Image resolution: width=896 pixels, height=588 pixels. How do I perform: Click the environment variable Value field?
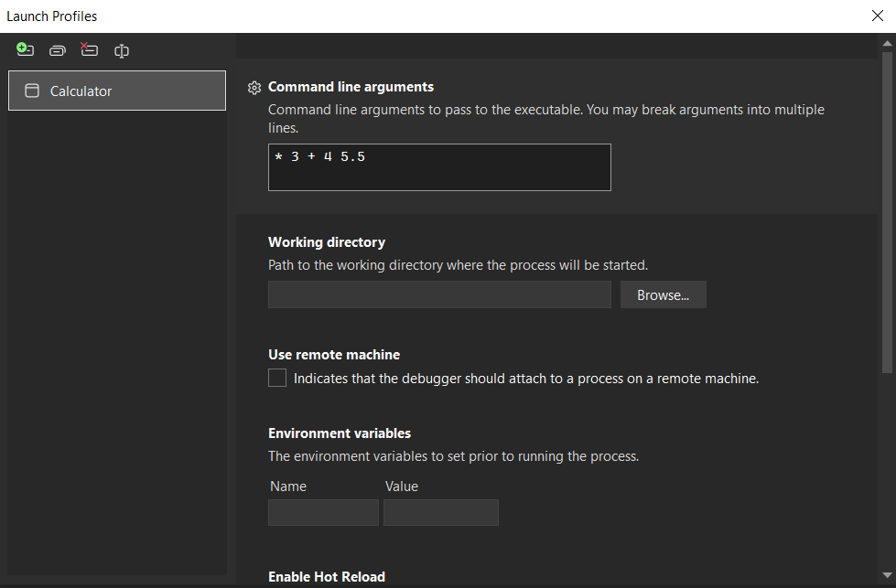pyautogui.click(x=440, y=513)
